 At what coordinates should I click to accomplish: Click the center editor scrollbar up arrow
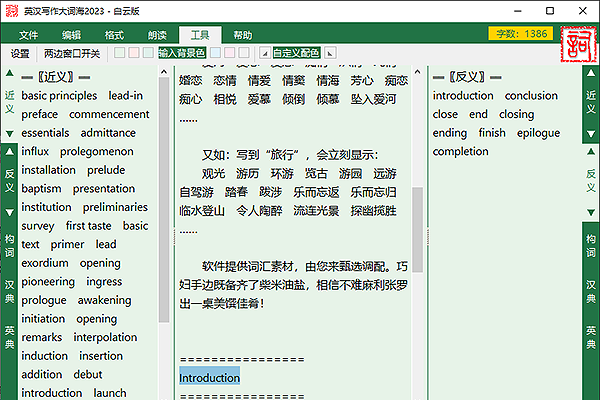pyautogui.click(x=417, y=72)
